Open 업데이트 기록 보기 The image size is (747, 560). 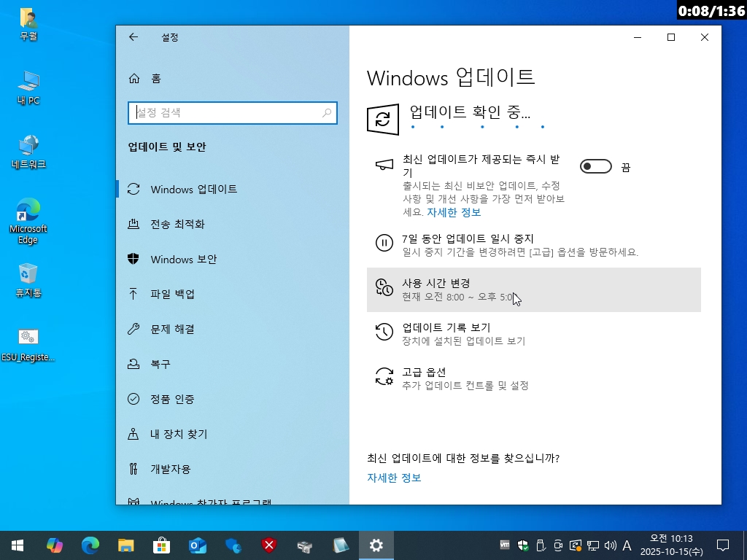tap(533, 334)
